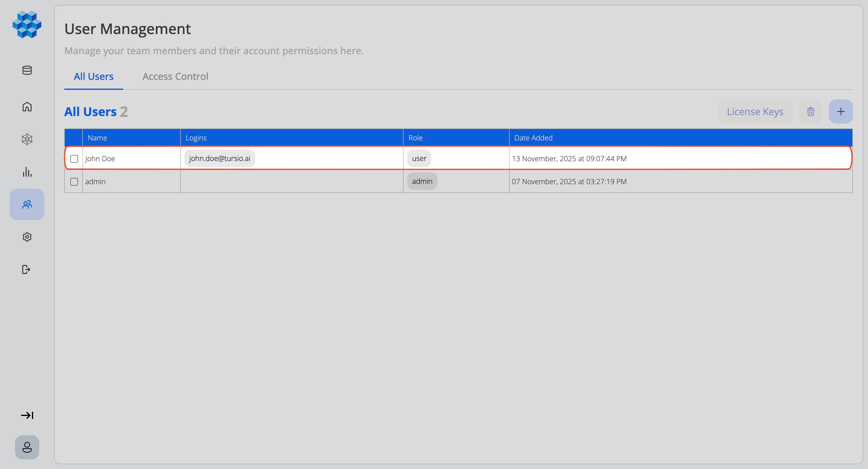Open the database icon in sidebar
868x469 pixels.
coord(27,70)
